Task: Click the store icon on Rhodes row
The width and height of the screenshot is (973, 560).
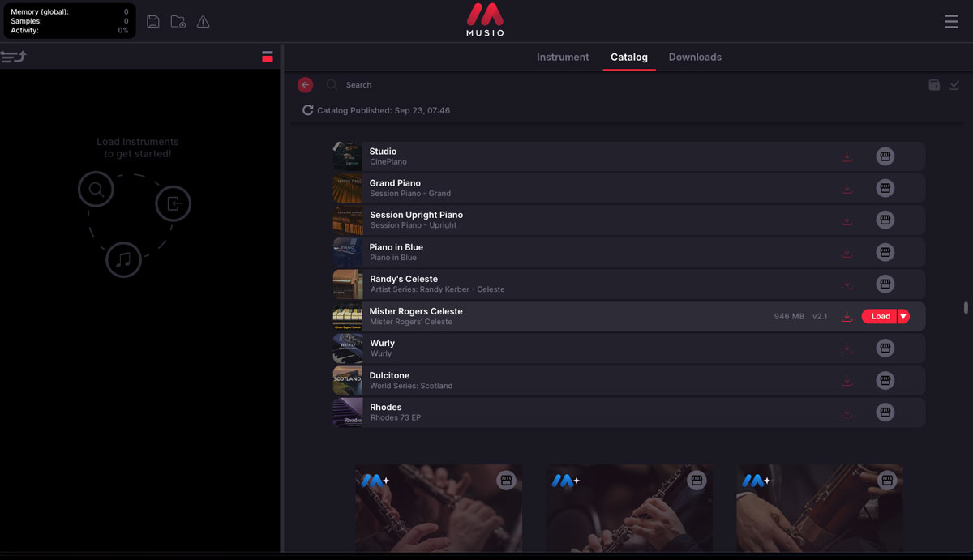Action: pos(885,412)
